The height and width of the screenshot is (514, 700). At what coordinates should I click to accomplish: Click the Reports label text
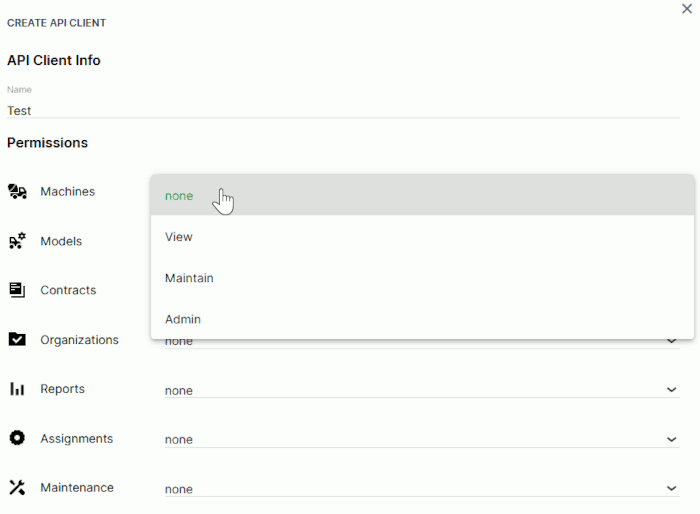coord(62,389)
